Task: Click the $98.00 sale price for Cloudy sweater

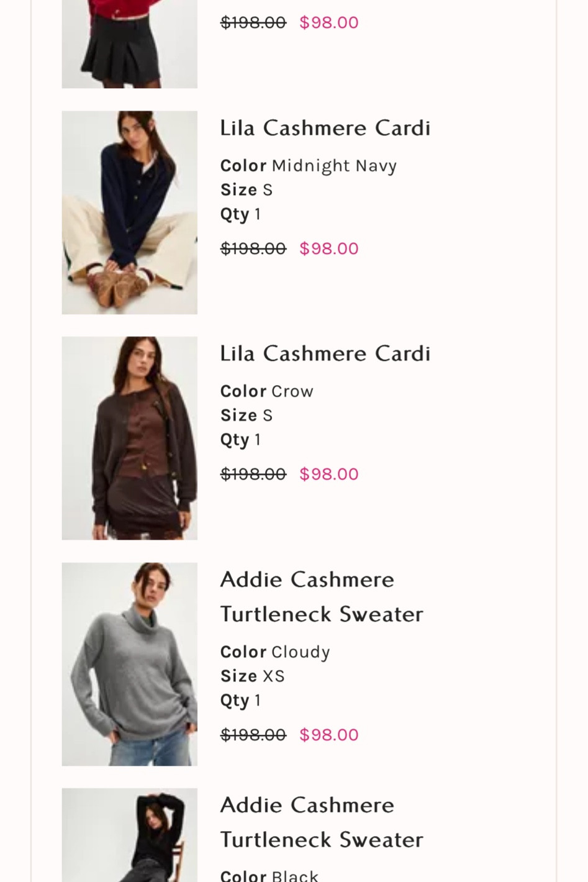Action: (328, 734)
